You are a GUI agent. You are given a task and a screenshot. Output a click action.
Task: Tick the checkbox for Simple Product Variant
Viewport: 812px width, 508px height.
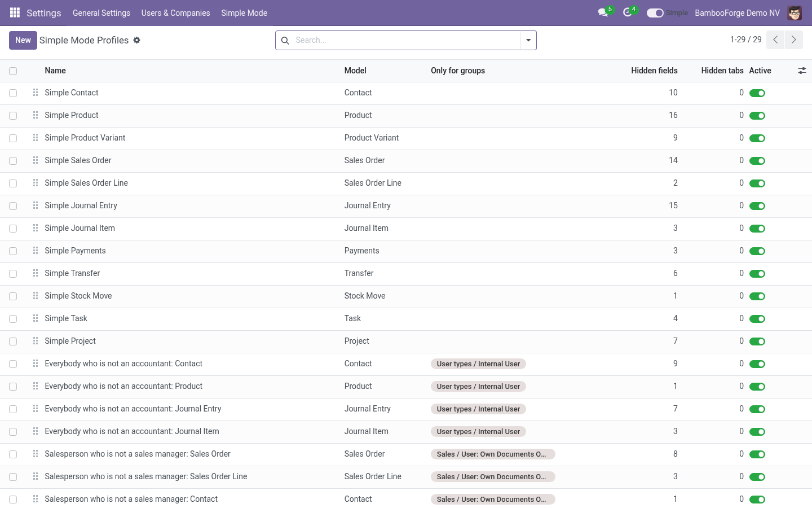point(13,138)
